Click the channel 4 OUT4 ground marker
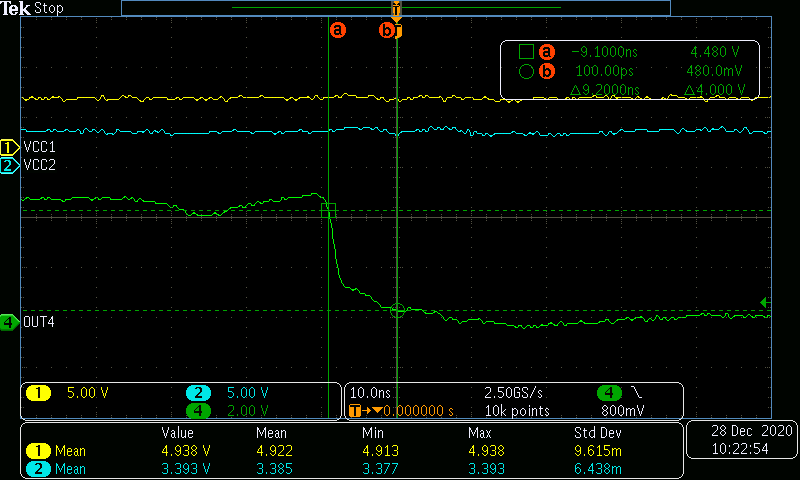This screenshot has height=480, width=800. tap(8, 322)
